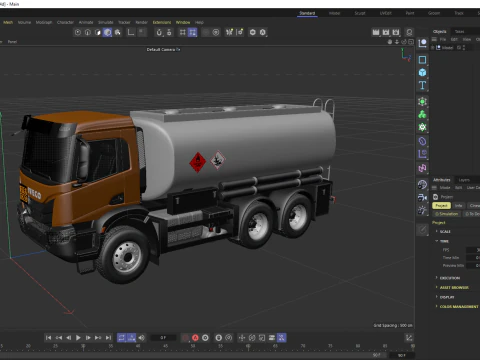Toggle playback loop mode
This screenshot has height=360, width=480.
tap(121, 338)
